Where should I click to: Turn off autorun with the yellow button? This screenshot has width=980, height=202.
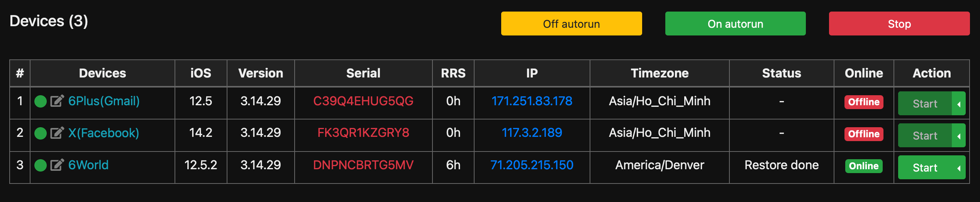[571, 24]
